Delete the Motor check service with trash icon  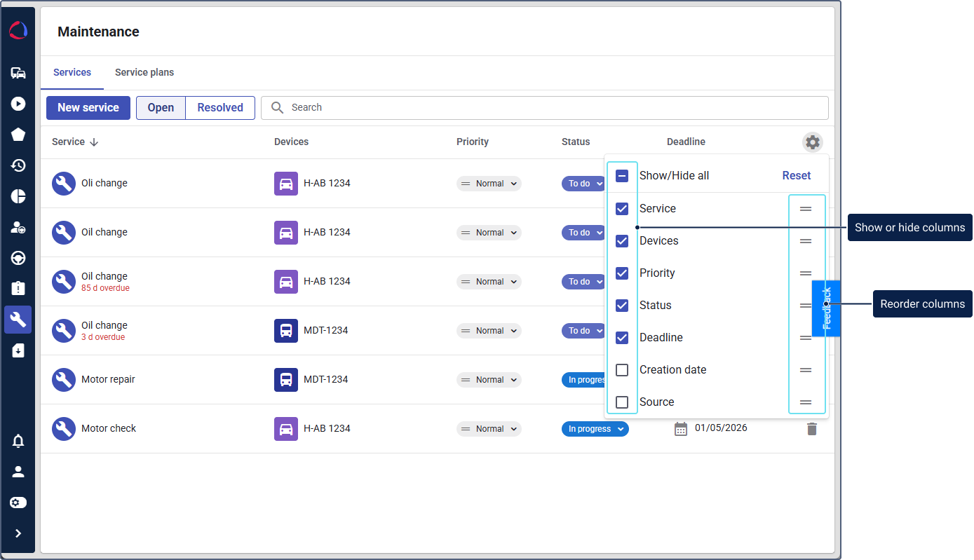pos(812,429)
